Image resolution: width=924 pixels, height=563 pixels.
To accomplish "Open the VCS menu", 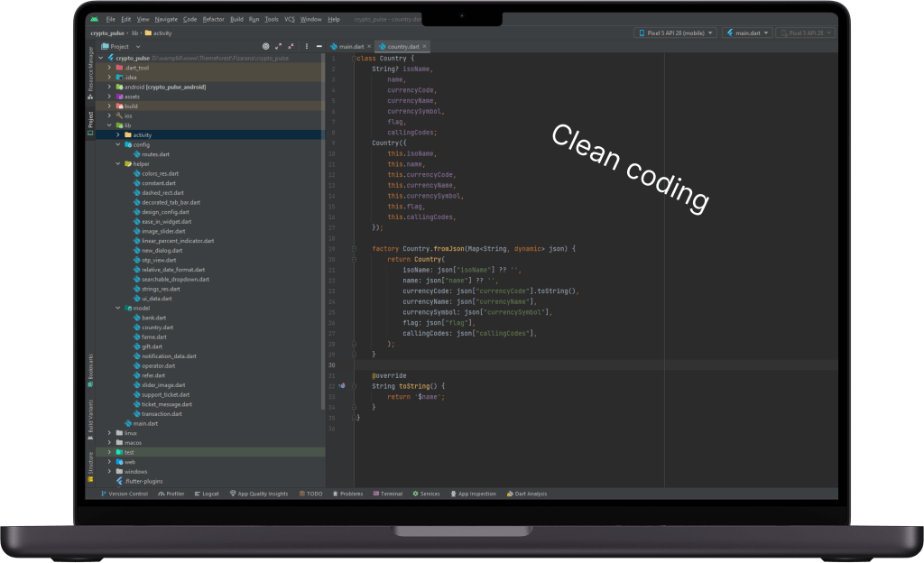I will (x=290, y=20).
